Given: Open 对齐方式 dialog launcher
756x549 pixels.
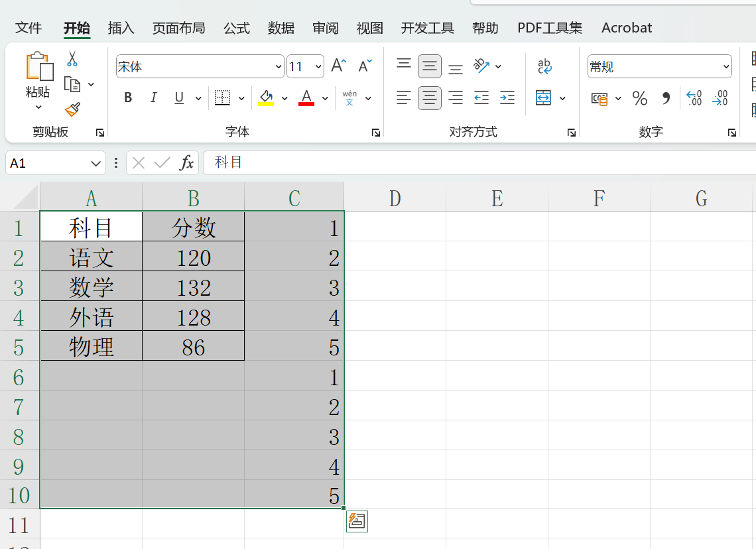Looking at the screenshot, I should pos(572,133).
